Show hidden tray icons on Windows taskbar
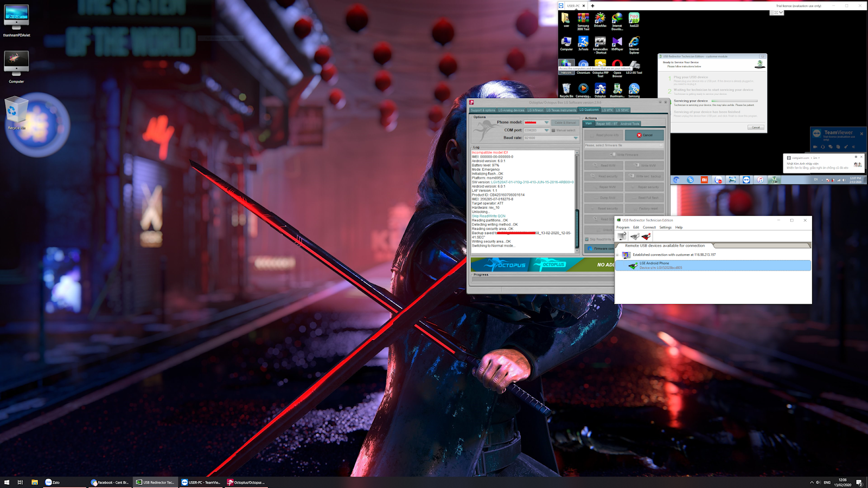Image resolution: width=868 pixels, height=488 pixels. 812,482
